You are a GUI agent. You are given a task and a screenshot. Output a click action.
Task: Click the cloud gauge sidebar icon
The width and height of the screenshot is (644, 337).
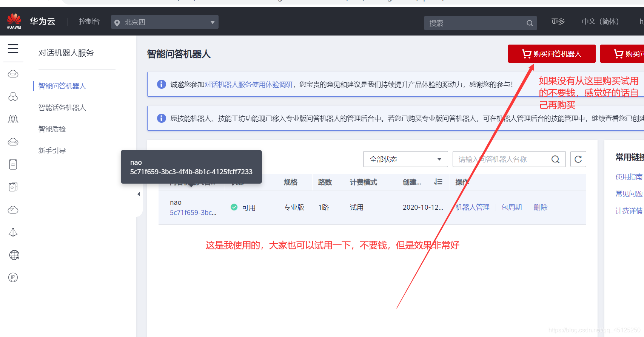click(x=13, y=210)
